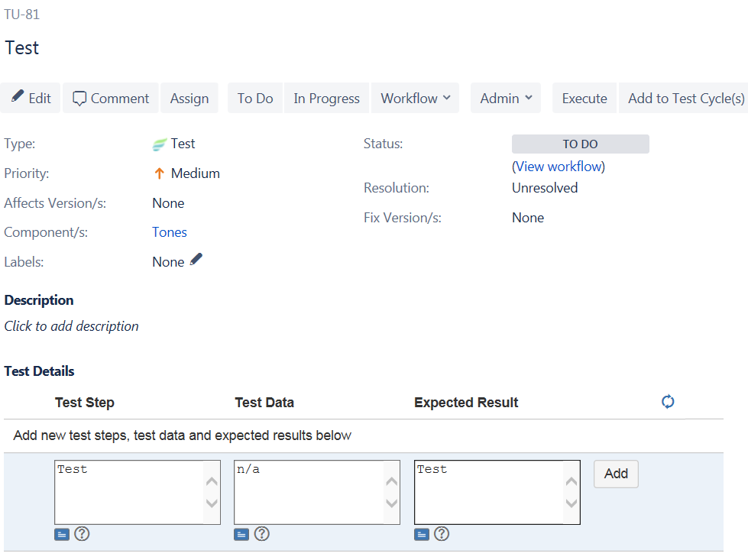Open help icon under Expected Result field
748x560 pixels.
(442, 534)
